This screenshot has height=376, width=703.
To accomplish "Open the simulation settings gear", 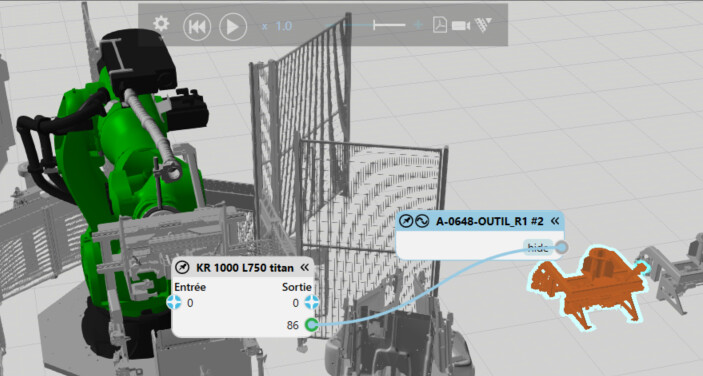I will pos(161,24).
